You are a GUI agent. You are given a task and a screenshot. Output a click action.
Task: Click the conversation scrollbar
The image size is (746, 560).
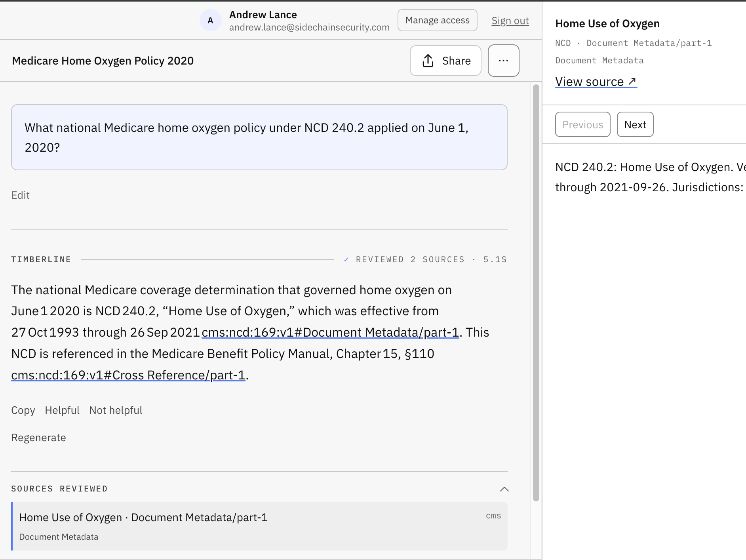click(536, 293)
